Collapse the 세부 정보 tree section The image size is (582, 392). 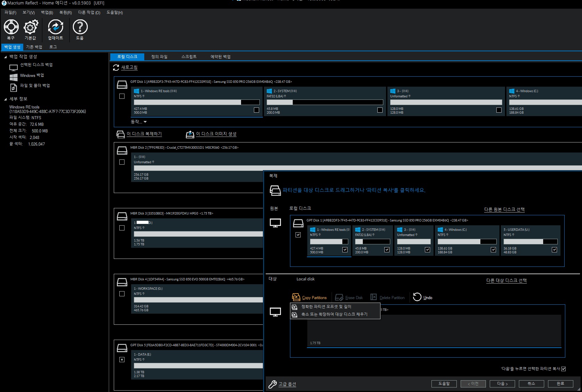click(x=6, y=99)
